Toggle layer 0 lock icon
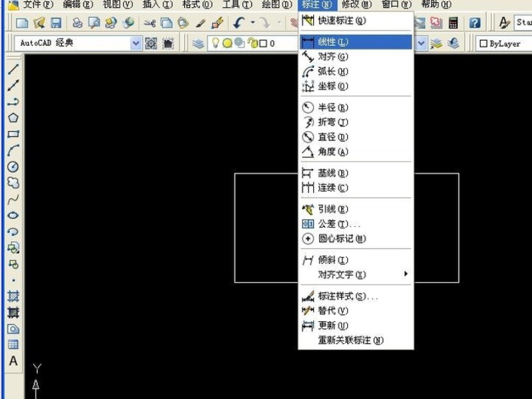 (x=253, y=43)
